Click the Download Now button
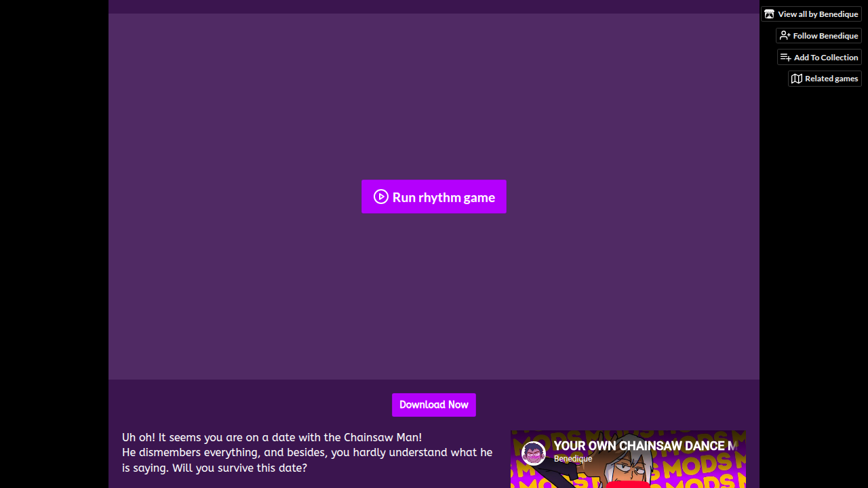868x488 pixels. [434, 405]
